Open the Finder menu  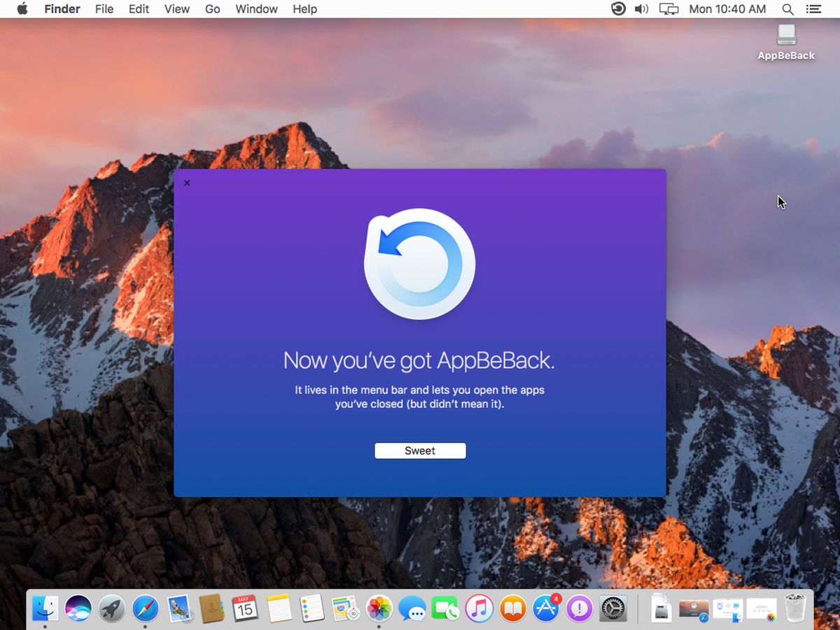click(x=62, y=9)
